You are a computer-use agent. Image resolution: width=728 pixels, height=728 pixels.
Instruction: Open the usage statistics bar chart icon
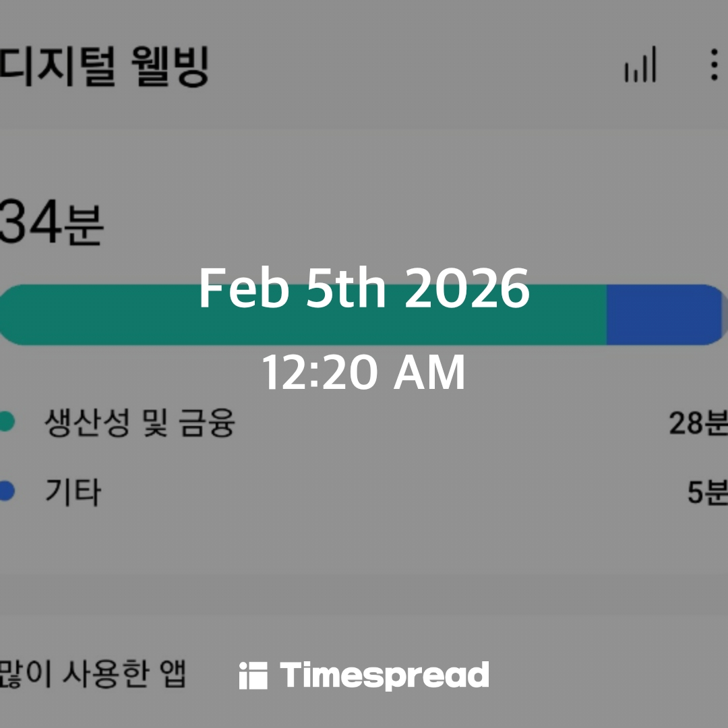640,65
